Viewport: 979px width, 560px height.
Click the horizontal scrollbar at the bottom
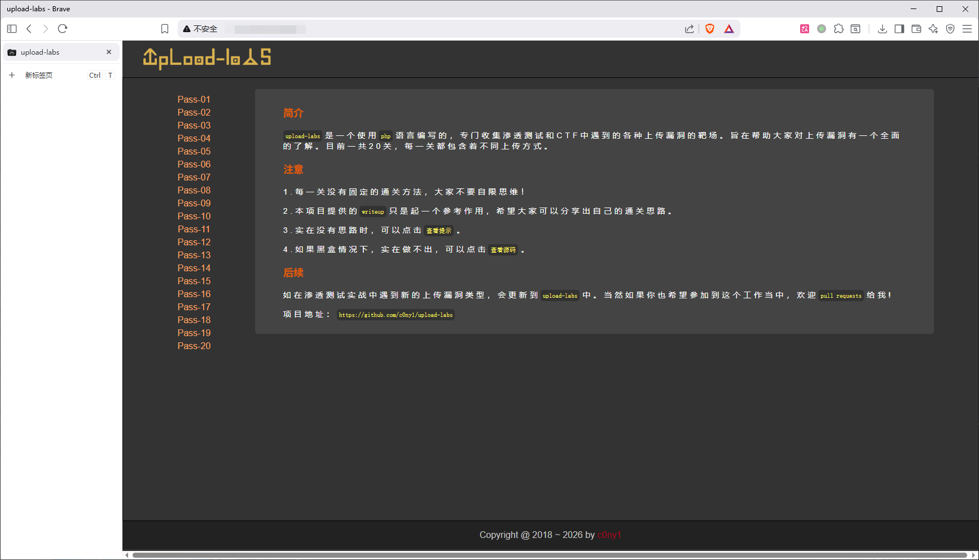point(550,555)
